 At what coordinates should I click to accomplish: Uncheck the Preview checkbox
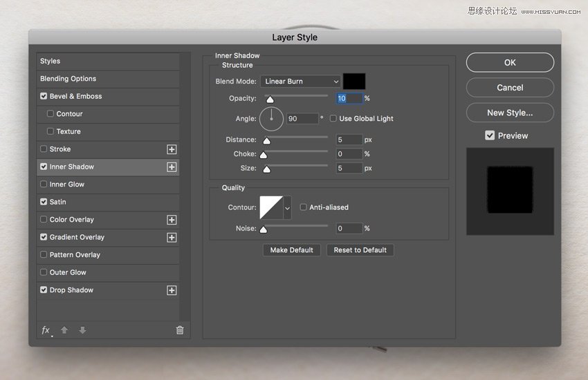(490, 136)
